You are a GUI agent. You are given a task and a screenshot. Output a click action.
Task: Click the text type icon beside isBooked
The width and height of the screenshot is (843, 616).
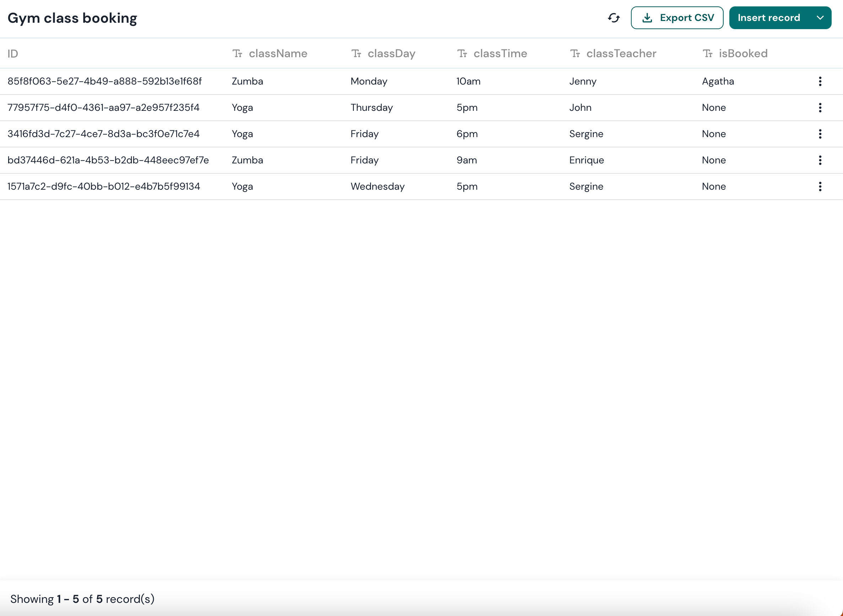(x=707, y=54)
